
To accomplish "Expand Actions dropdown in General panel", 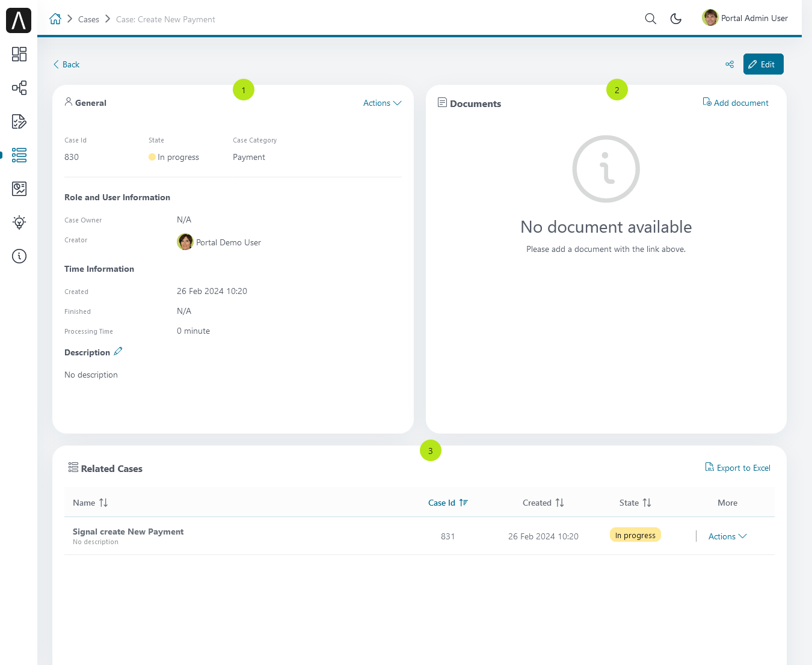I will pos(382,103).
